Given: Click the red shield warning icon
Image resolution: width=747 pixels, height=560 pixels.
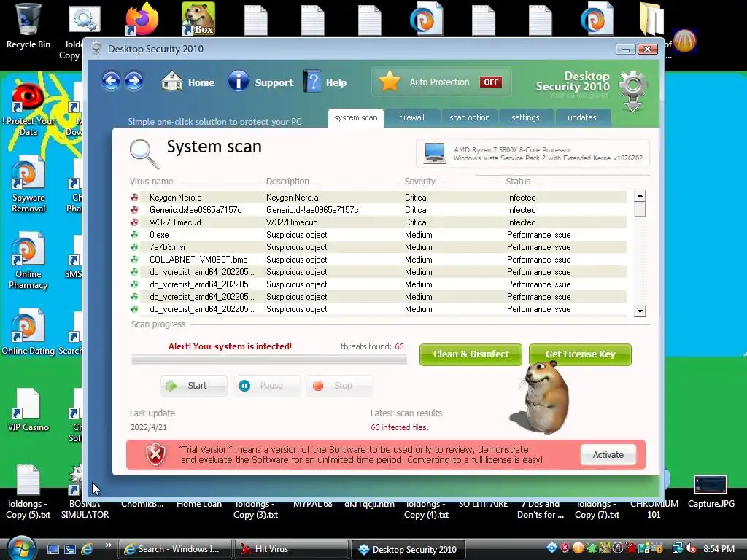Looking at the screenshot, I should pos(155,454).
